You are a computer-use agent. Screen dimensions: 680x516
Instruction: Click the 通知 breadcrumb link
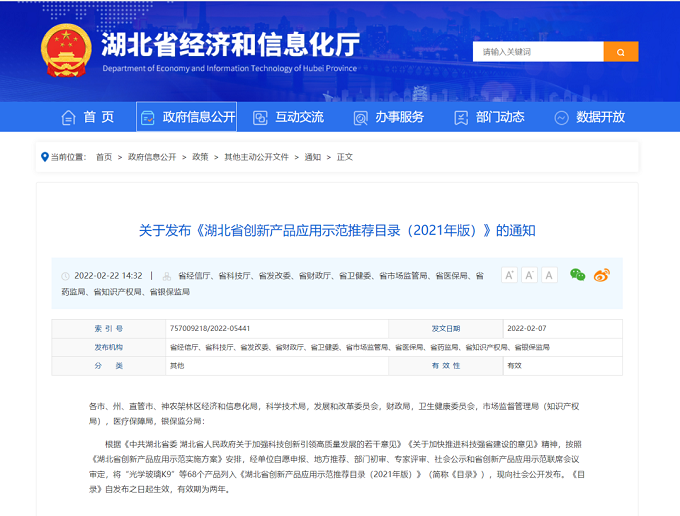(x=313, y=157)
